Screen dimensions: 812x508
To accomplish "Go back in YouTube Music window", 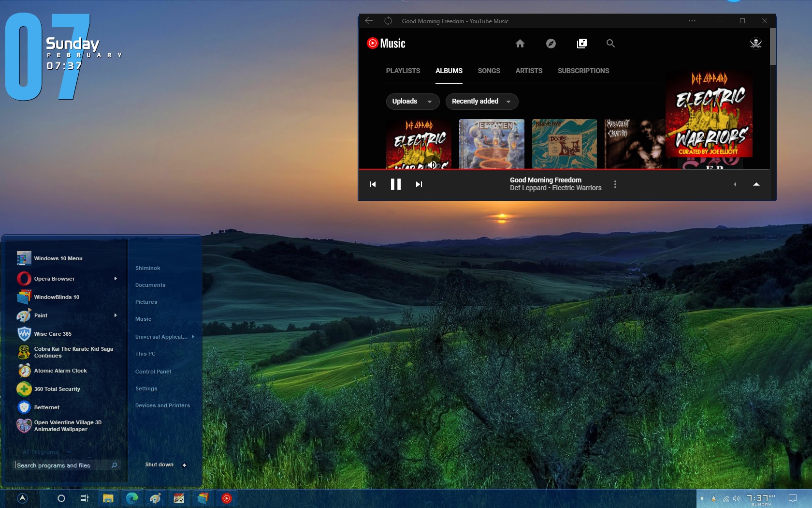I will [x=369, y=21].
